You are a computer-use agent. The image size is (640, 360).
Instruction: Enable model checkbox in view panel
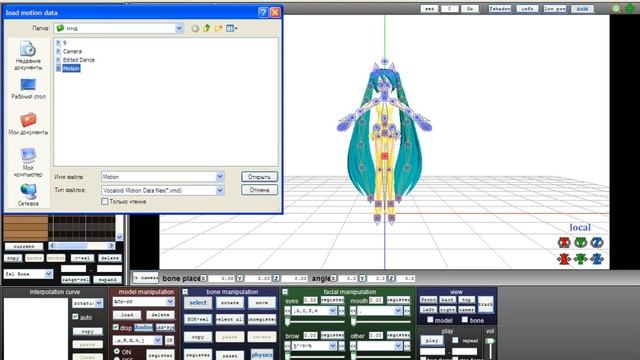[x=430, y=320]
